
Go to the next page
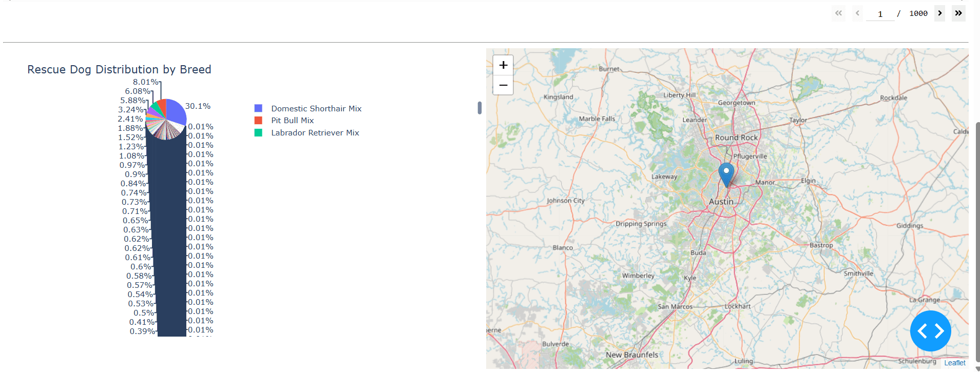click(x=940, y=13)
